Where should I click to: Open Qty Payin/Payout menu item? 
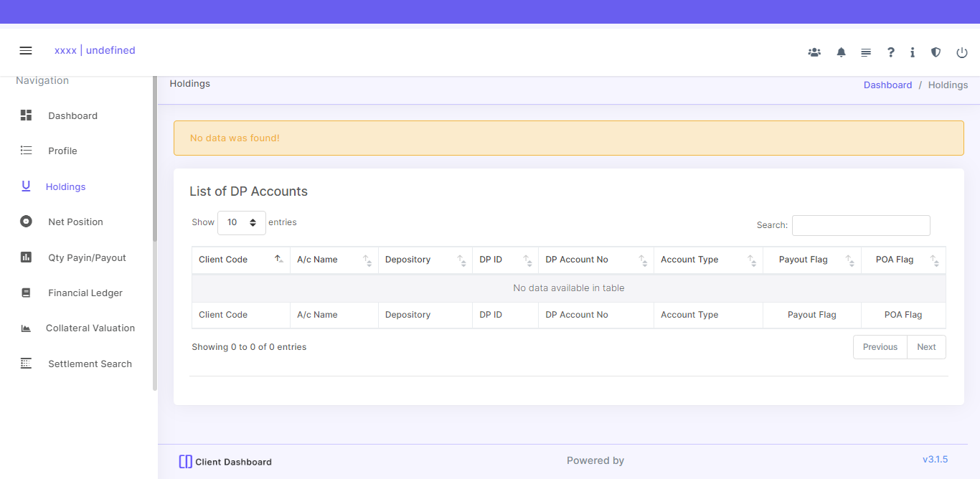click(x=87, y=257)
